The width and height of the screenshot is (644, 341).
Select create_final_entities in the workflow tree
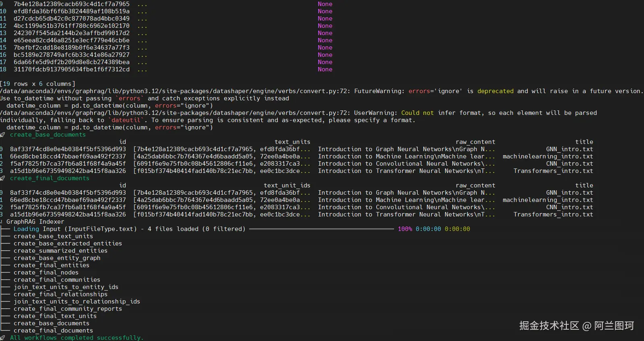(52, 265)
